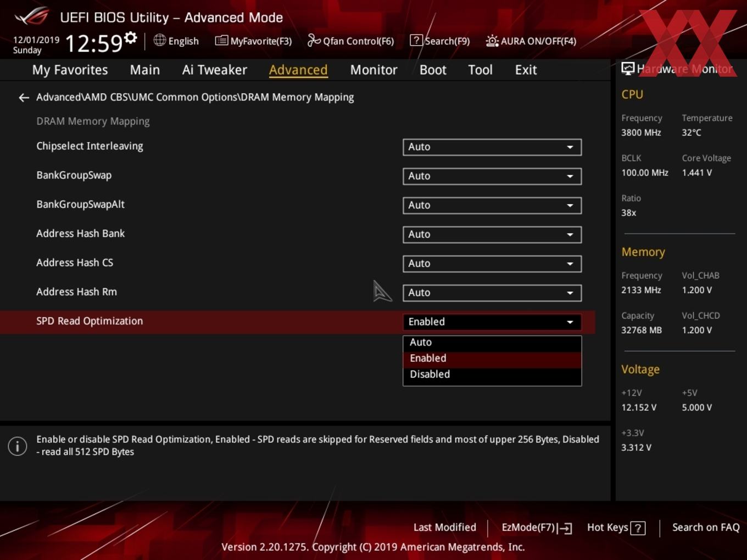Click the Hot Keys question-mark box
The height and width of the screenshot is (560, 747).
[x=638, y=528]
